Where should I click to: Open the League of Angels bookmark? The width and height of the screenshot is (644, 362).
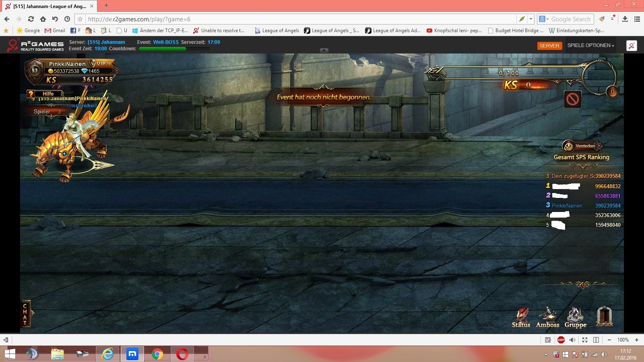pos(277,31)
